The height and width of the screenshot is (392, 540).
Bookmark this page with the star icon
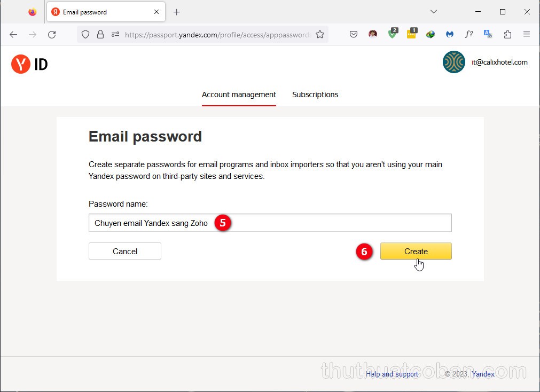tap(320, 34)
